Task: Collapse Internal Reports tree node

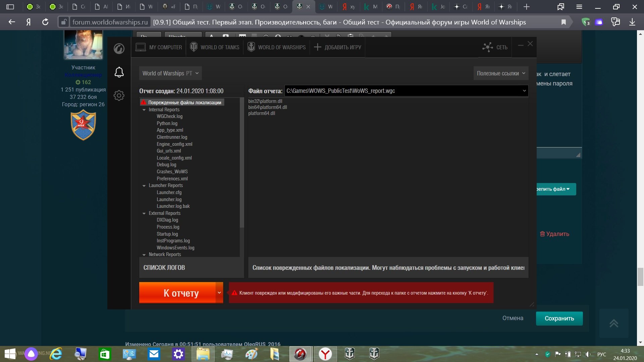Action: coord(144,110)
